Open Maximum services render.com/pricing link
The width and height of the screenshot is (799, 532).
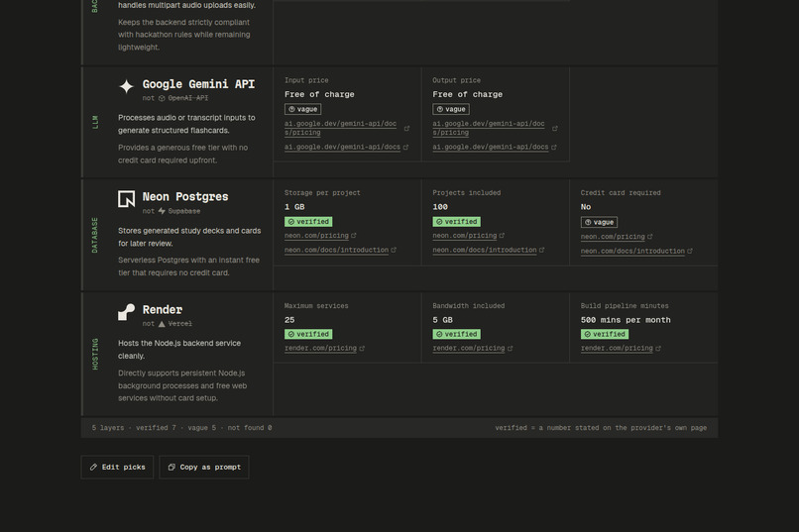tap(320, 348)
